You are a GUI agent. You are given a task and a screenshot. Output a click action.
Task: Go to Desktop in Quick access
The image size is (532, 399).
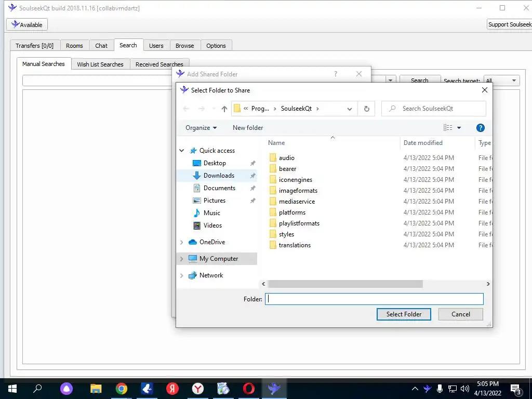click(215, 163)
